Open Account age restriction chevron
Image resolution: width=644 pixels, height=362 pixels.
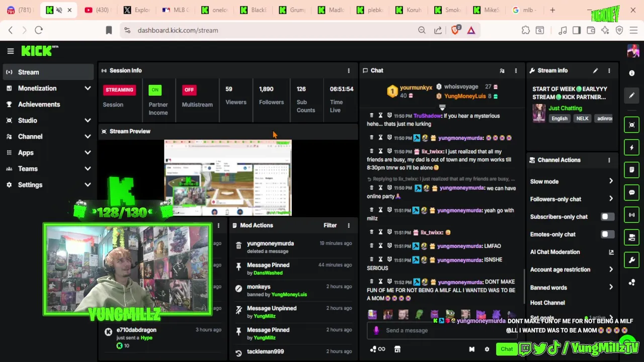click(x=611, y=269)
